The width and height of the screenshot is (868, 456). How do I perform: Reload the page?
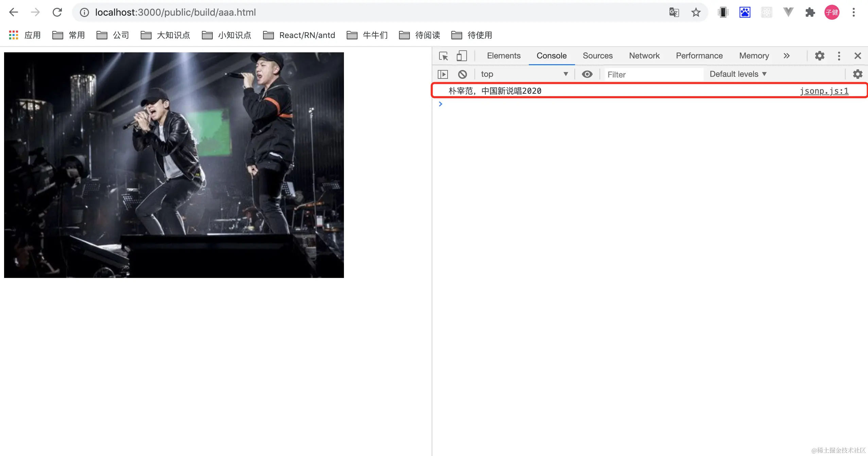coord(57,13)
